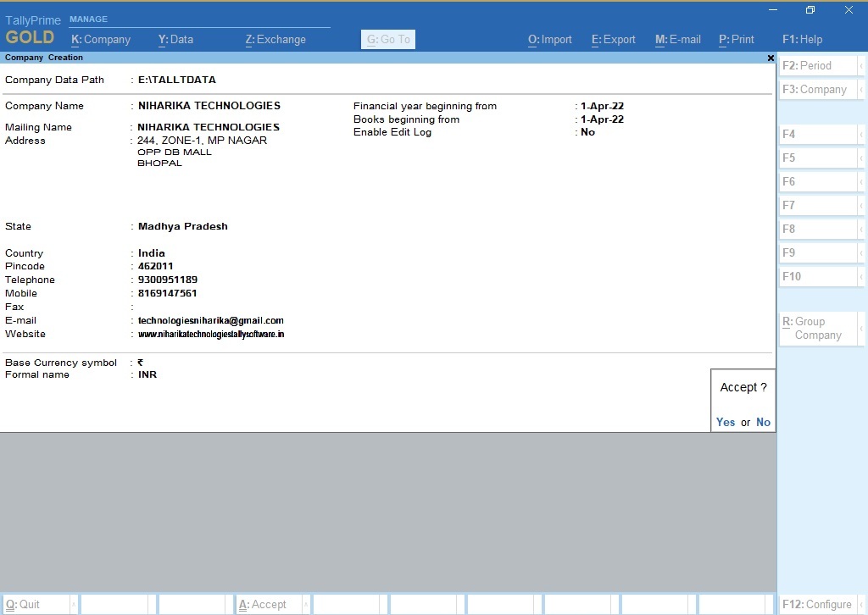Screen dimensions: 868x615
Task: Click the TallyPrime GOLD logo text
Action: pyautogui.click(x=33, y=30)
